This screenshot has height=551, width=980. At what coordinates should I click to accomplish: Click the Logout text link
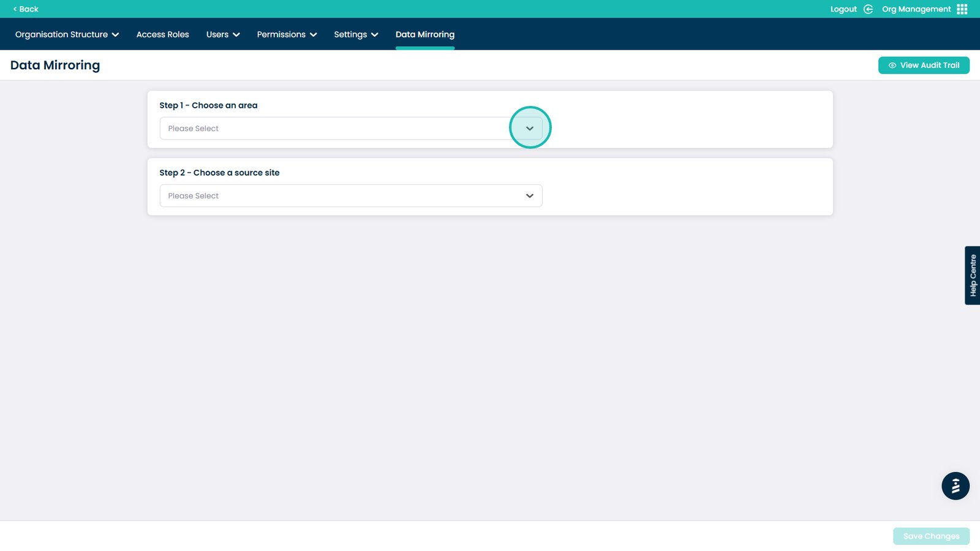pyautogui.click(x=843, y=9)
